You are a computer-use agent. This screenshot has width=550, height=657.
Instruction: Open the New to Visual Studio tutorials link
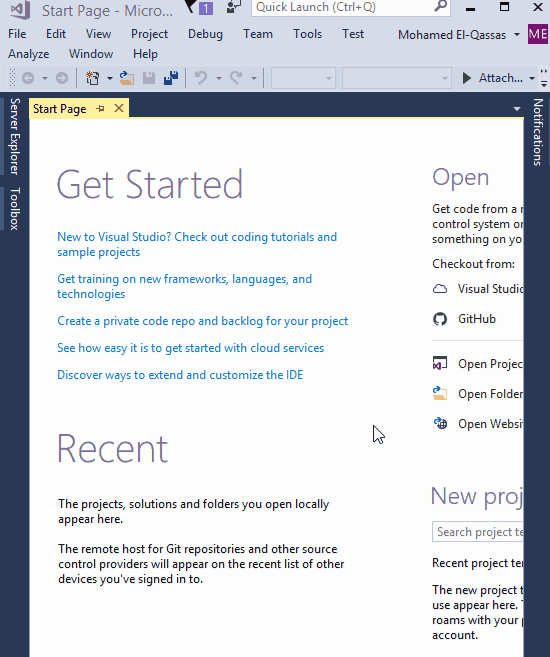click(x=197, y=244)
